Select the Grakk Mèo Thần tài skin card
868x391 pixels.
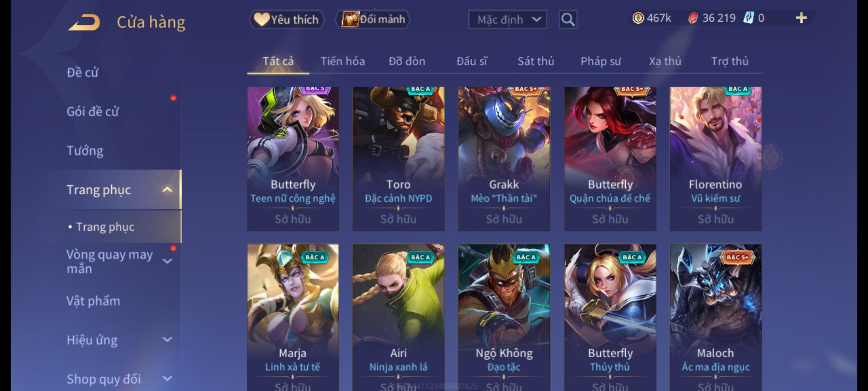(504, 159)
